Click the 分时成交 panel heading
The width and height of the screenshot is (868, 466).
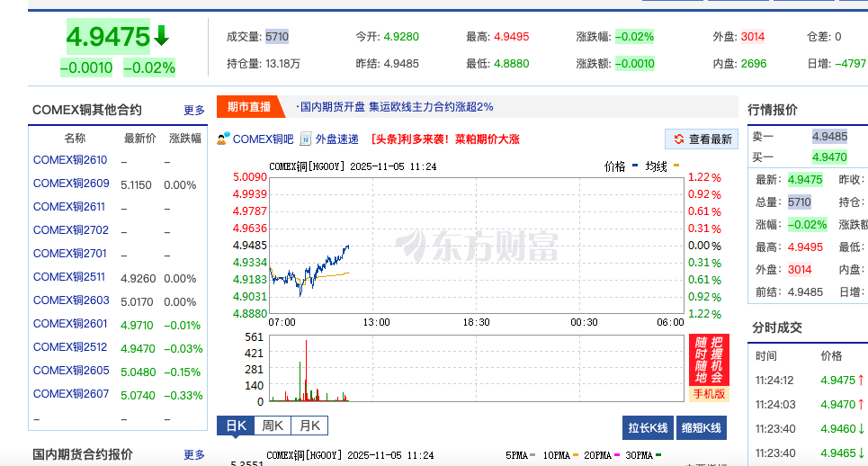click(x=777, y=327)
